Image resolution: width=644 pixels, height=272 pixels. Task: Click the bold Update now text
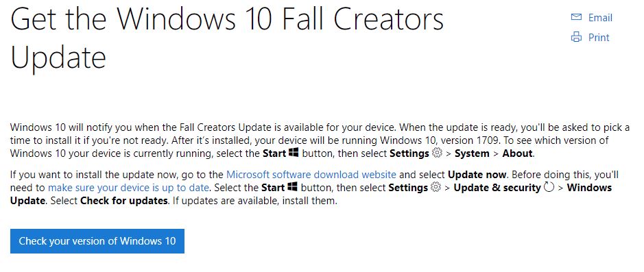pos(478,174)
